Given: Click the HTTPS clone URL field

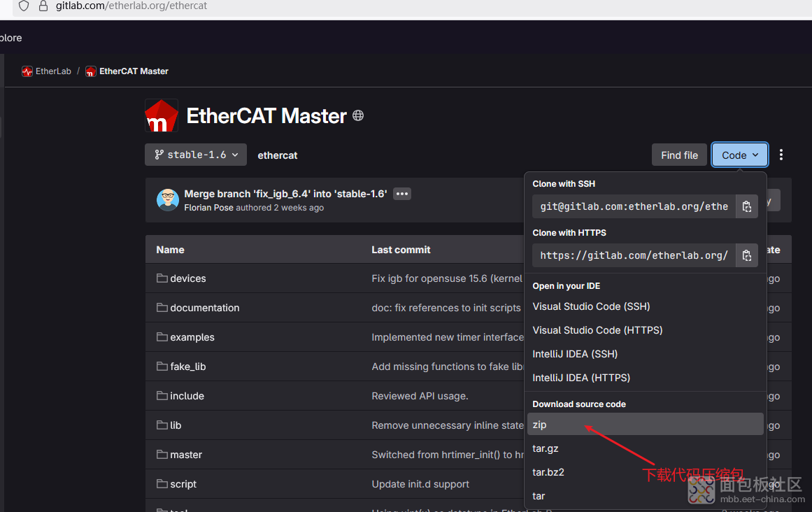Looking at the screenshot, I should (634, 255).
